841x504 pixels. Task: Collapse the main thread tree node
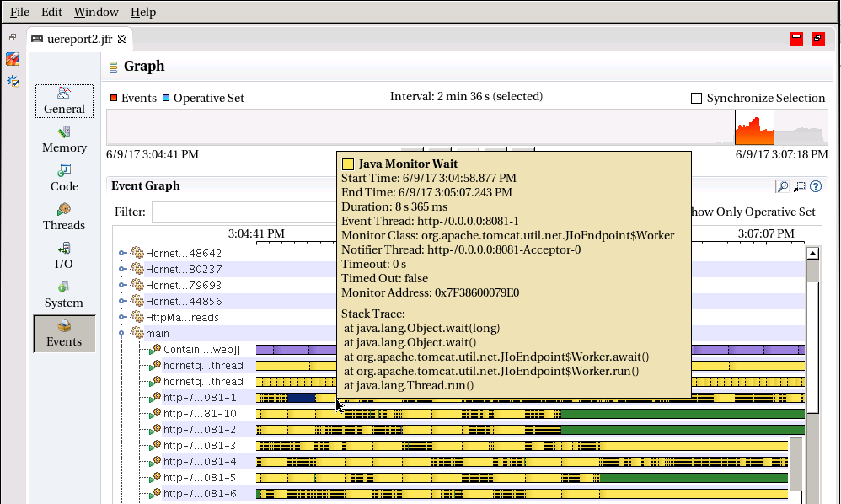point(121,332)
